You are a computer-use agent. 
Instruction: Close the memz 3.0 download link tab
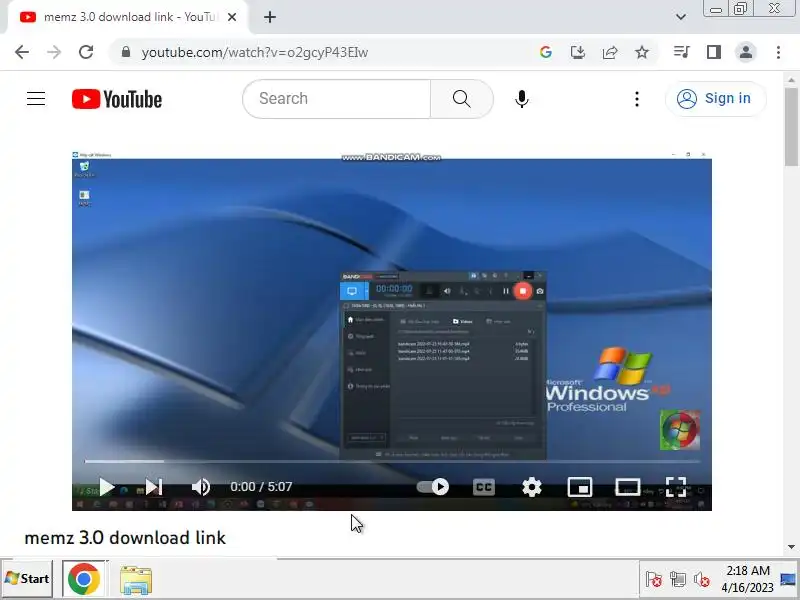tap(232, 17)
